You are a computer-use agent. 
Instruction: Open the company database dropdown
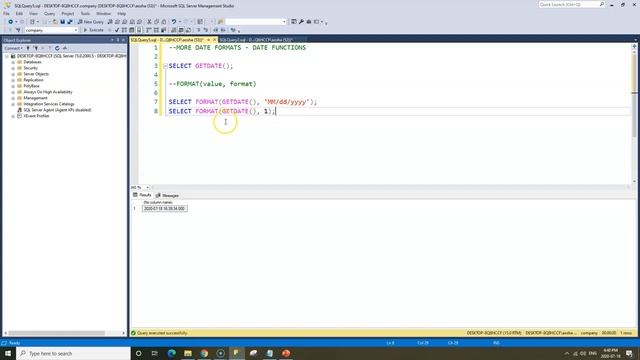coord(76,30)
